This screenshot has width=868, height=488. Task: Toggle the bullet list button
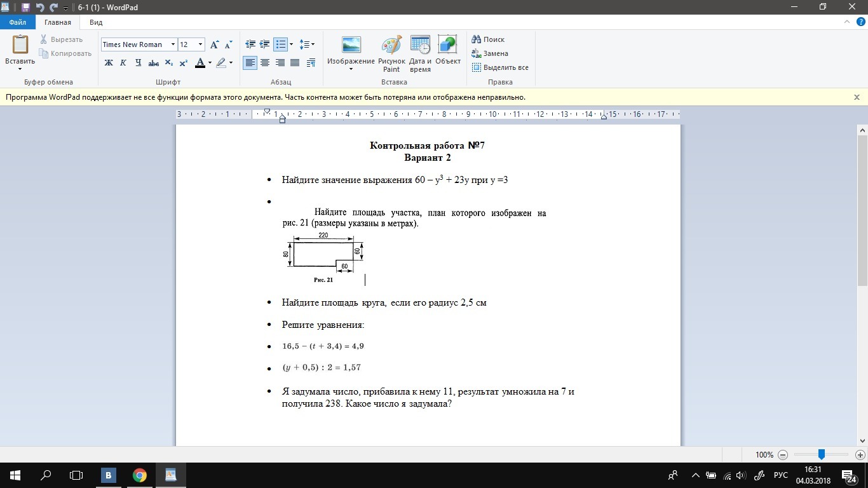280,44
